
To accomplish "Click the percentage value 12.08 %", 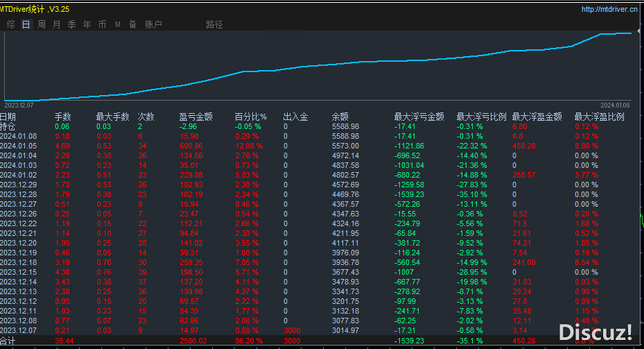I will [x=249, y=146].
